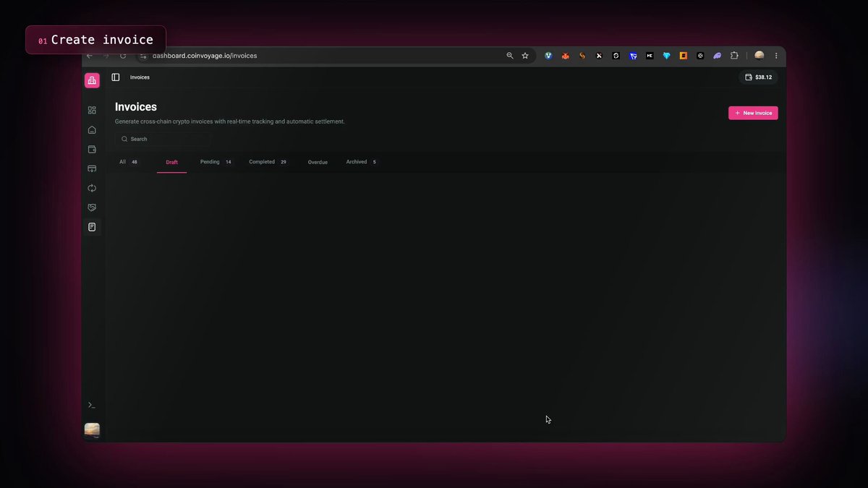868x488 pixels.
Task: Open the cyan diamond extension icon
Action: 666,56
